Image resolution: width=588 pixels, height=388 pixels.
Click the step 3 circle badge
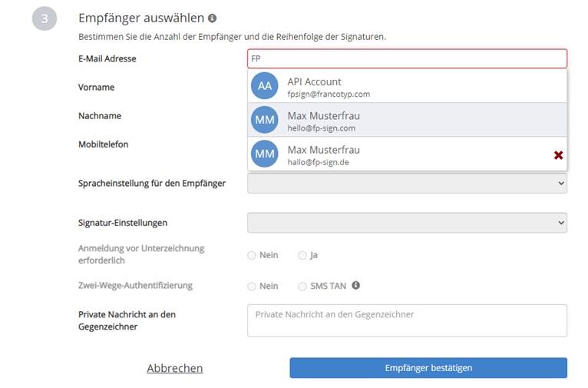click(45, 18)
